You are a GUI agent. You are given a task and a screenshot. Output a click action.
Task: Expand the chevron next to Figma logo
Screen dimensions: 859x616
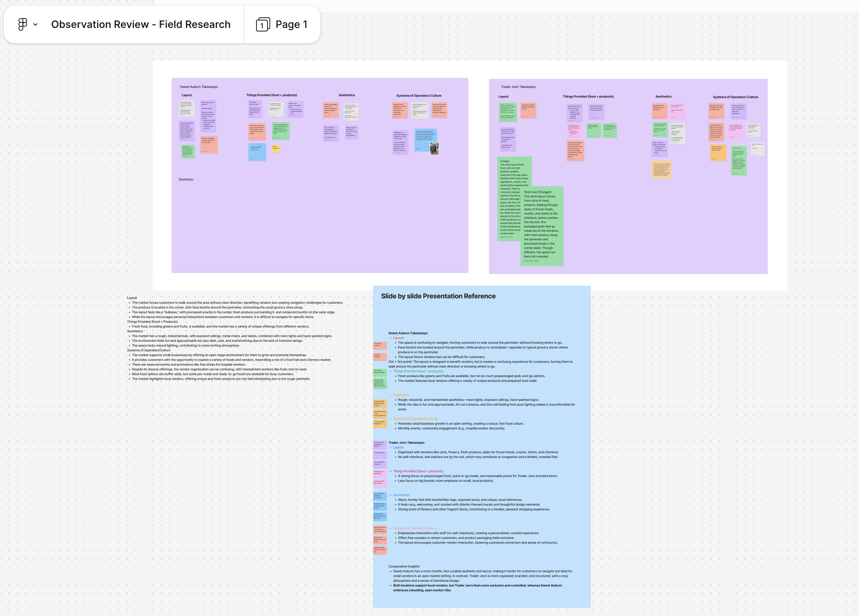coord(35,24)
